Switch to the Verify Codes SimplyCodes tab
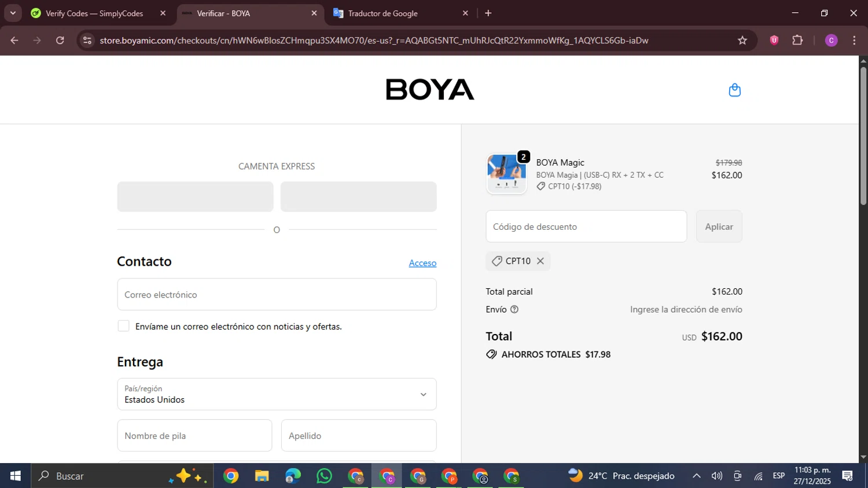Viewport: 868px width, 488px height. tap(94, 13)
